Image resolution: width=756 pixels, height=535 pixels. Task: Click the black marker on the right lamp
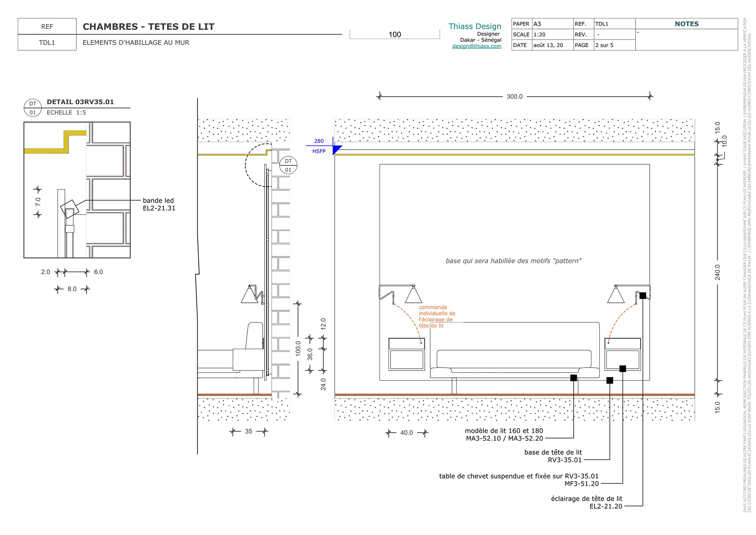click(643, 295)
